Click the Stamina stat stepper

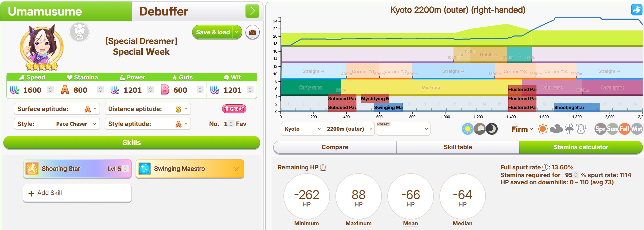coord(100,90)
